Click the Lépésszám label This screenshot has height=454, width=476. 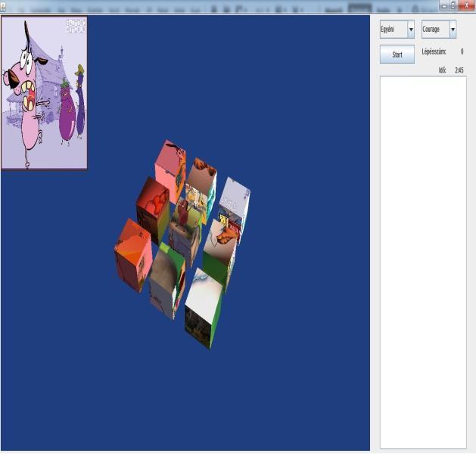pos(434,52)
